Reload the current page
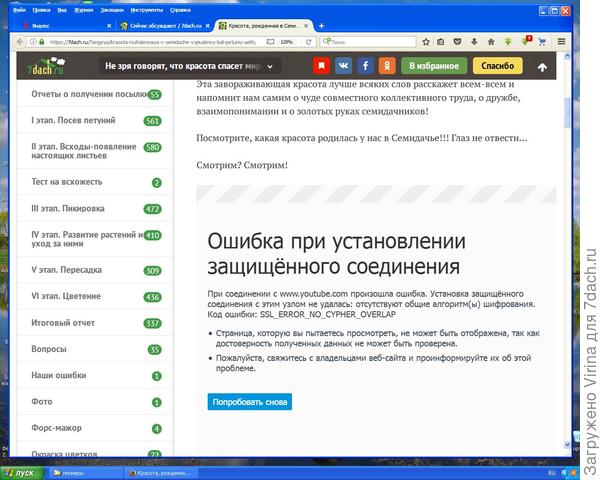The height and width of the screenshot is (480, 600). click(308, 42)
